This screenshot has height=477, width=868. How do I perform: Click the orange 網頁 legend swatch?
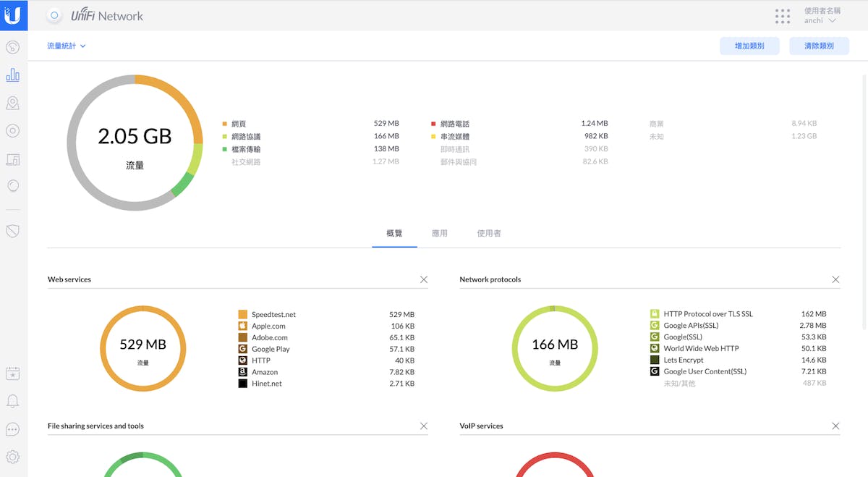(x=225, y=124)
